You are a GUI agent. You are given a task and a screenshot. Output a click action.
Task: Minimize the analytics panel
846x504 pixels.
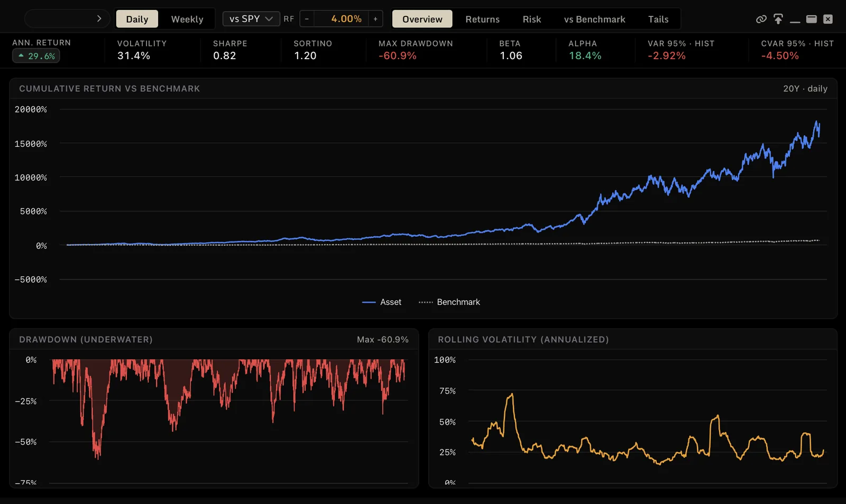795,20
